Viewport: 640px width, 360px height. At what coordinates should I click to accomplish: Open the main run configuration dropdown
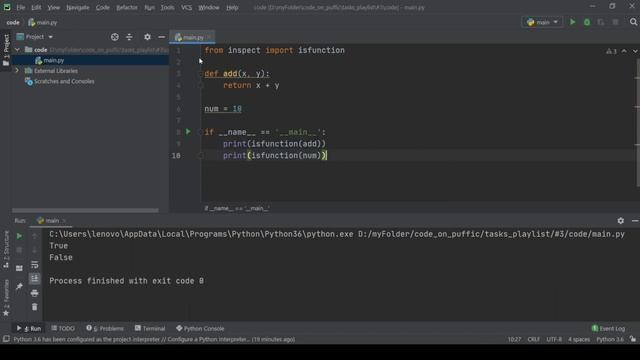click(x=542, y=22)
